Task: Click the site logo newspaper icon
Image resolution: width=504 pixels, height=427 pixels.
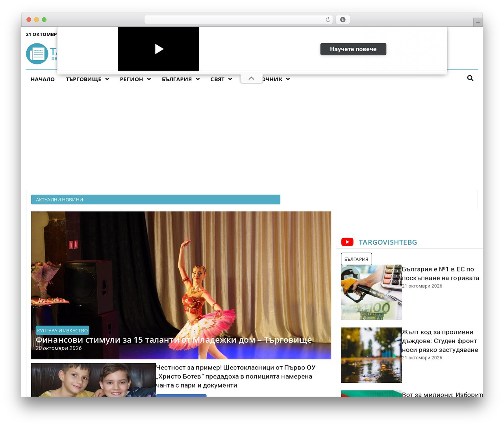Action: 37,54
